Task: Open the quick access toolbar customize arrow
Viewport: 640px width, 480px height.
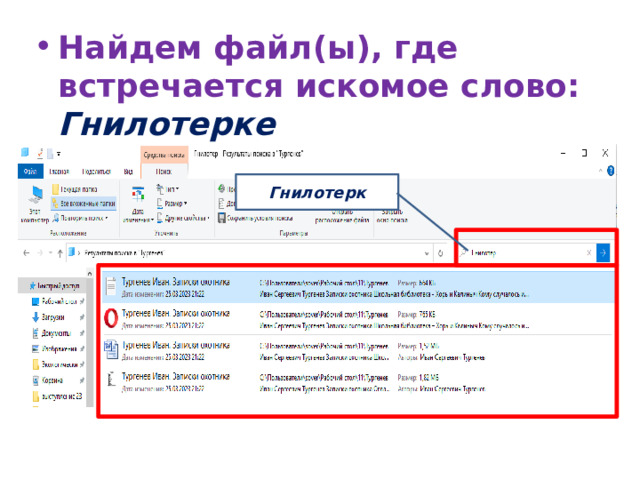Action: 59,154
